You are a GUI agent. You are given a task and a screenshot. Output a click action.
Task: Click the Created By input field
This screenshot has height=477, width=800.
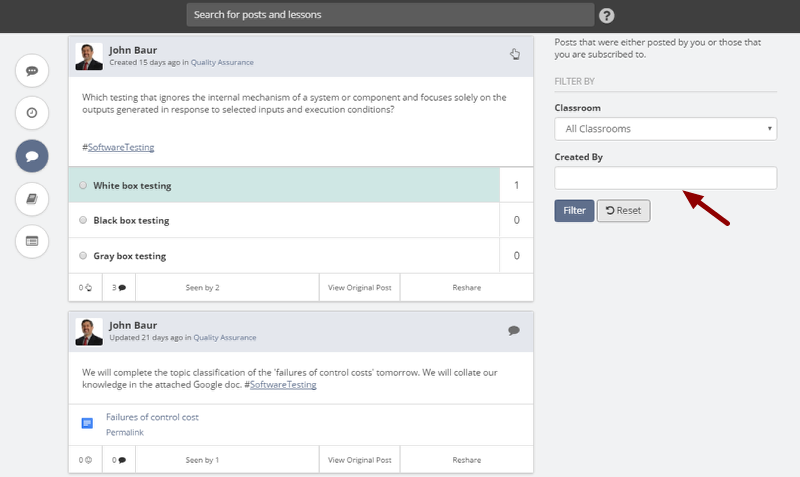pos(665,178)
